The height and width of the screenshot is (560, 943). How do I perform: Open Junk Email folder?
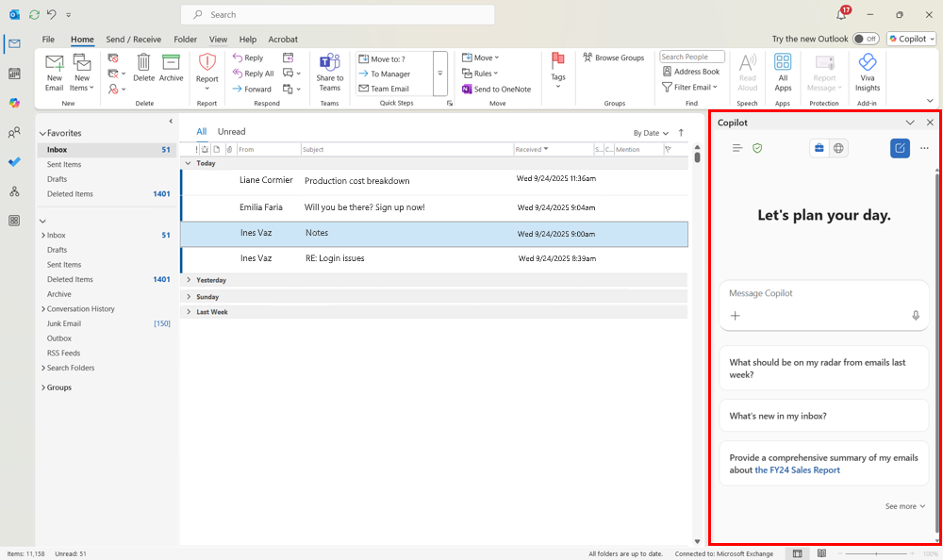click(64, 323)
